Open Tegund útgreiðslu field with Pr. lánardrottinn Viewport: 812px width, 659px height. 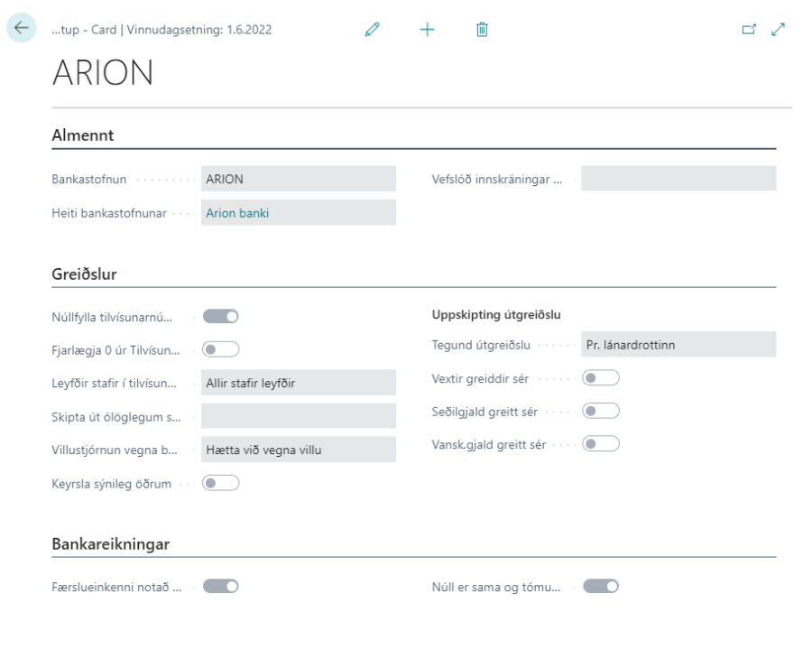(678, 344)
